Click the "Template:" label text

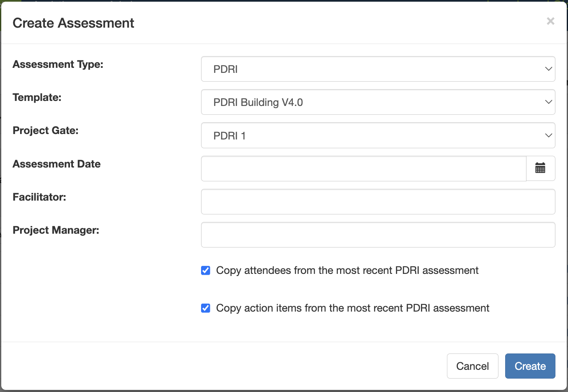coord(37,98)
